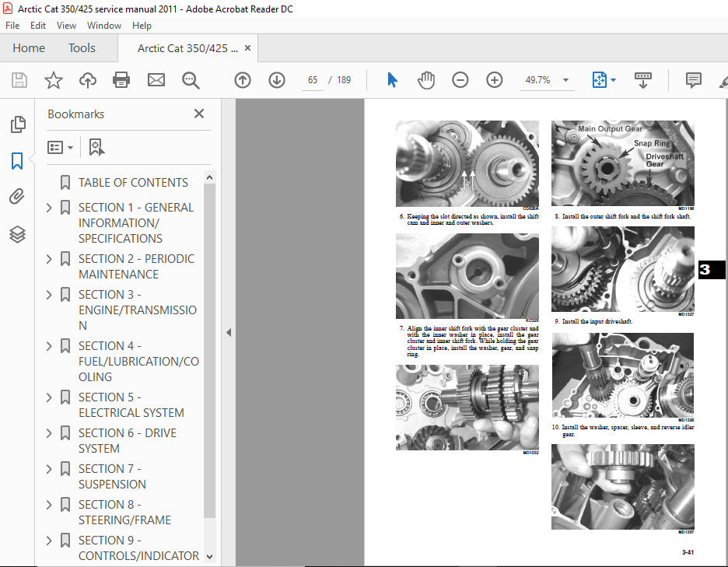Jump to SECTION 5 - ELECTRICAL SYSTEM bookmark

click(131, 405)
